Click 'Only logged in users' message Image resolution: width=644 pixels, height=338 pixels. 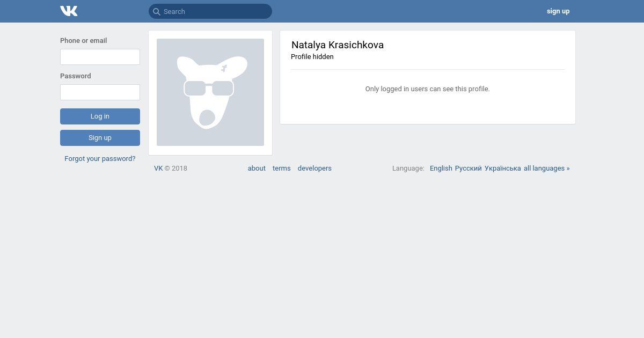(x=428, y=89)
